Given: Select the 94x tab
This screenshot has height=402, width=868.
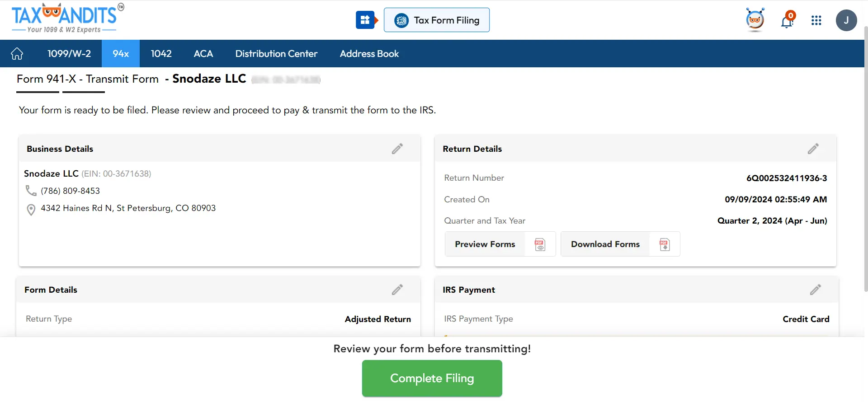Looking at the screenshot, I should click(x=121, y=54).
